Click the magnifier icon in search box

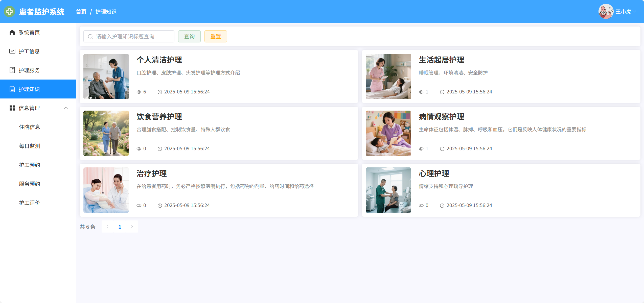pyautogui.click(x=90, y=37)
